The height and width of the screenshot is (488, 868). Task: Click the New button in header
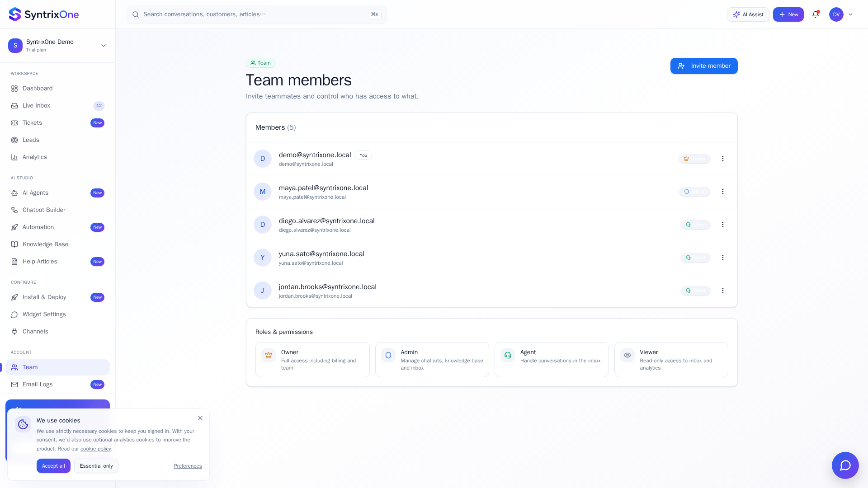pyautogui.click(x=788, y=14)
